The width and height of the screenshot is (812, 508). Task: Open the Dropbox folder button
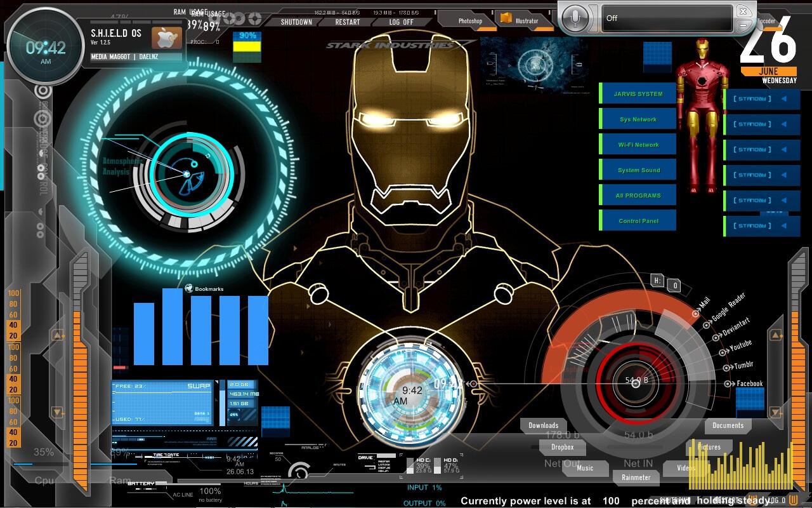coord(562,447)
